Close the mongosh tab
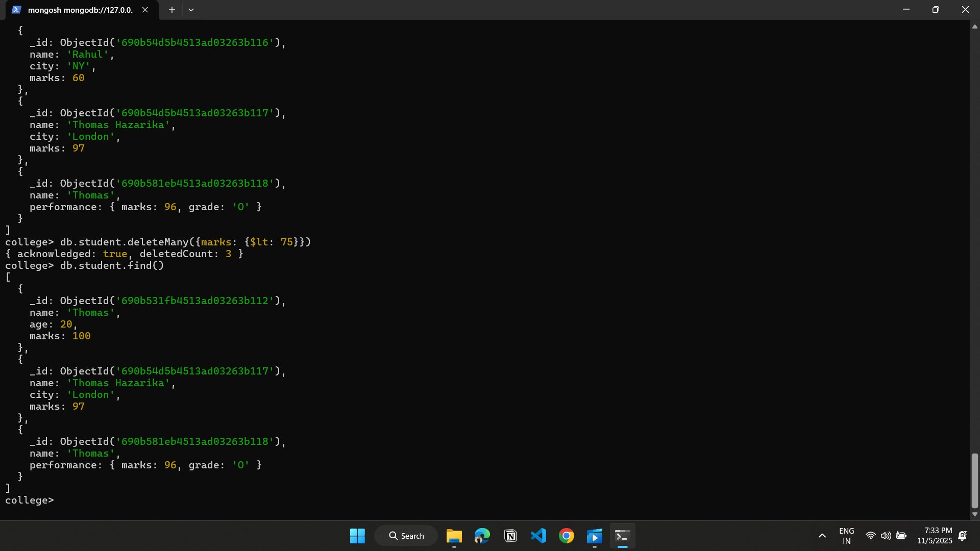Screen dimensions: 980x551 tap(145, 10)
